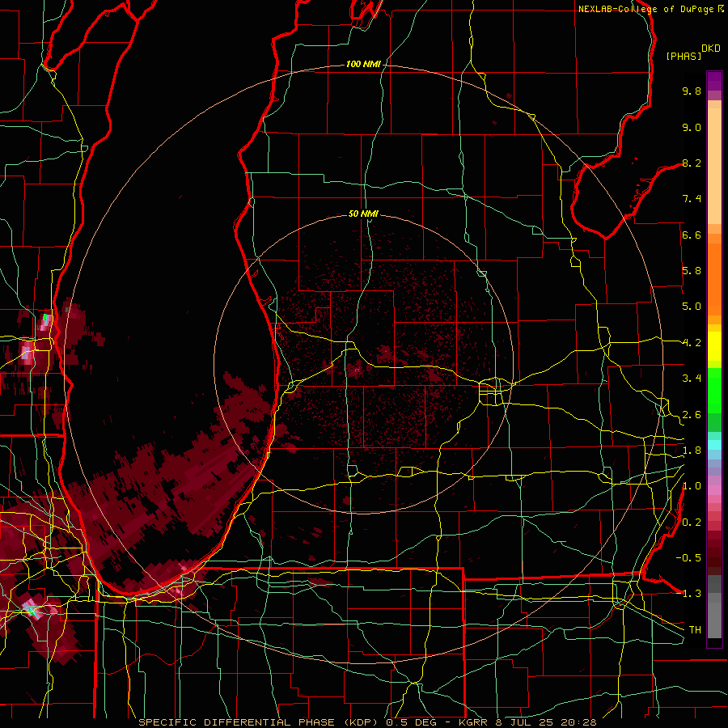Click the 1.8 scale value
The width and height of the screenshot is (728, 728).
pos(692,451)
